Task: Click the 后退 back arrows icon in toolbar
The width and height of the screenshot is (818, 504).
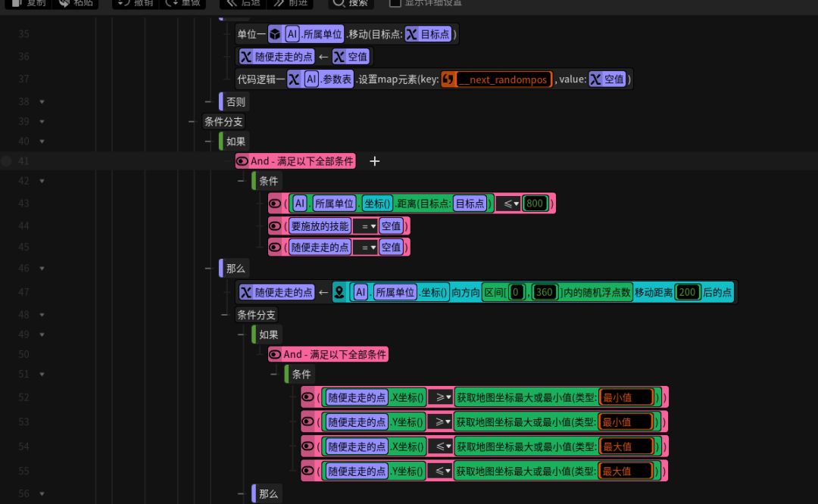Action: pyautogui.click(x=233, y=3)
